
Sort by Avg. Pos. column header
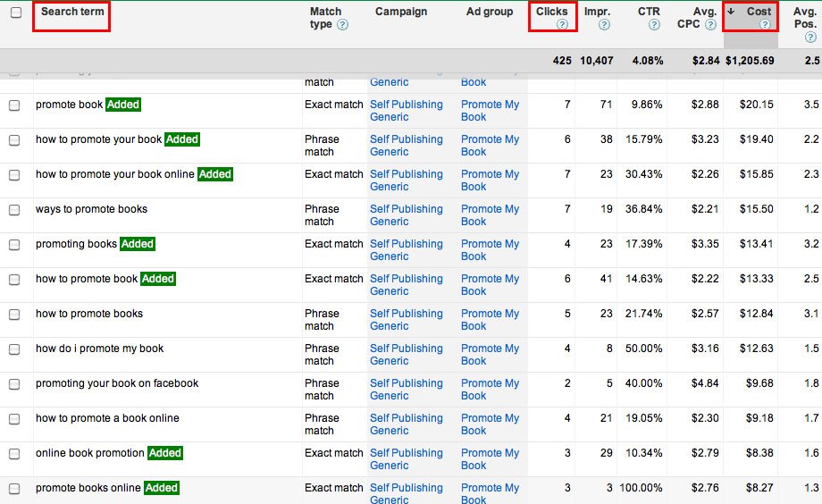[x=805, y=18]
